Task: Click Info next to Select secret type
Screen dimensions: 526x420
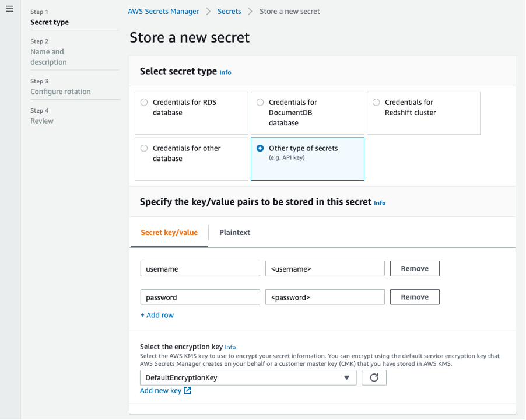Action: point(225,72)
